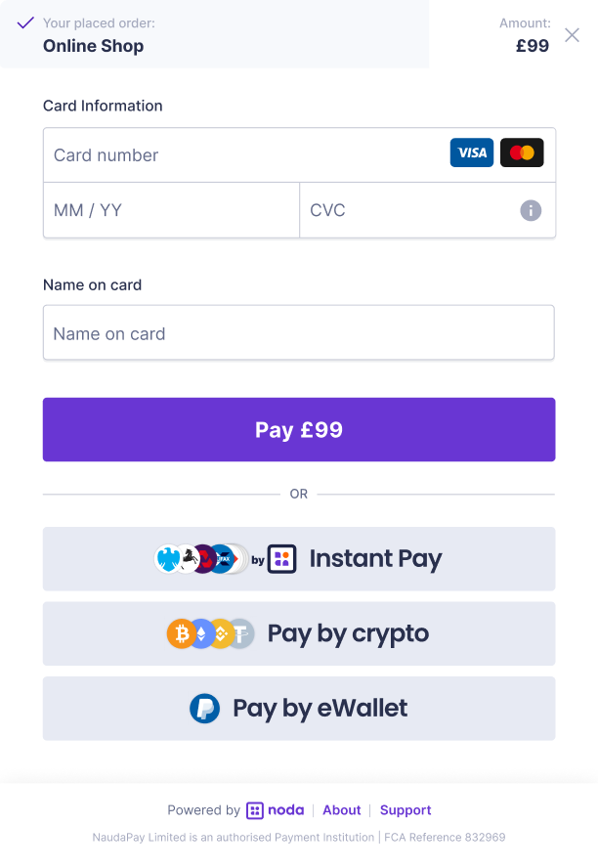
Task: Choose Pay by crypto option
Action: pyautogui.click(x=299, y=633)
